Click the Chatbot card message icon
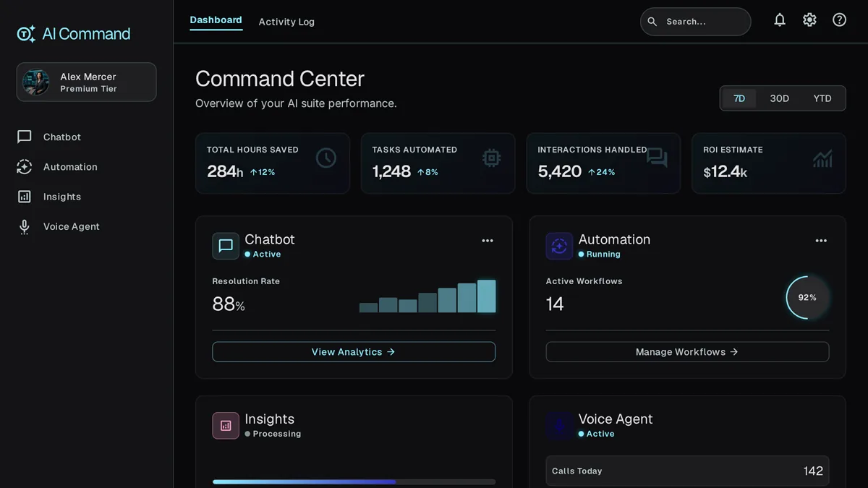Viewport: 868px width, 488px height. click(x=226, y=246)
